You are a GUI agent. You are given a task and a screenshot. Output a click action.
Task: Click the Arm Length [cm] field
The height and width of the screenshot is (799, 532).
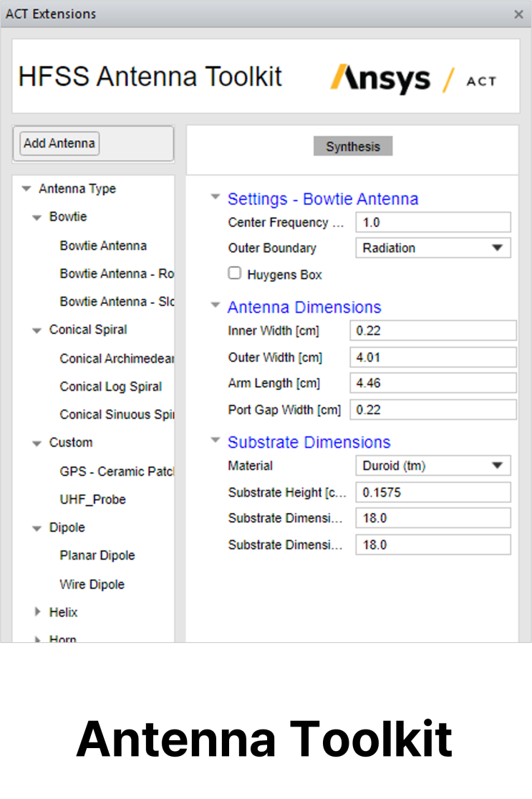coord(432,383)
